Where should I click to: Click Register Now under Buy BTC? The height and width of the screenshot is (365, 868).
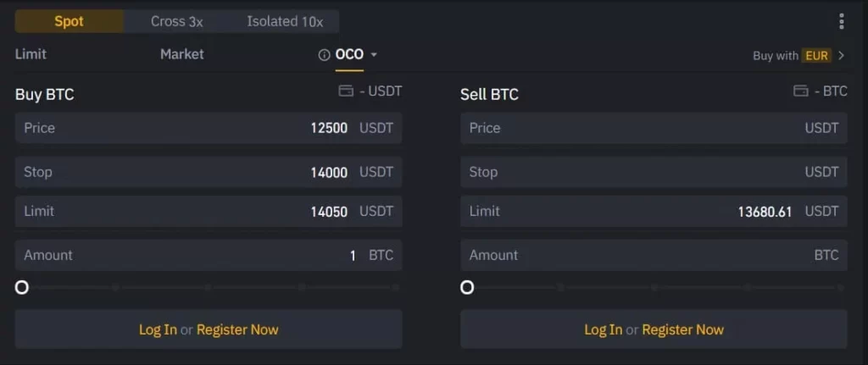[237, 329]
